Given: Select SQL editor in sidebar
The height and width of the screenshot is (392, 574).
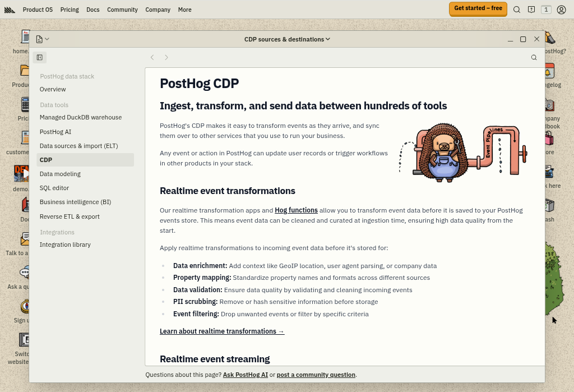Looking at the screenshot, I should coord(54,188).
